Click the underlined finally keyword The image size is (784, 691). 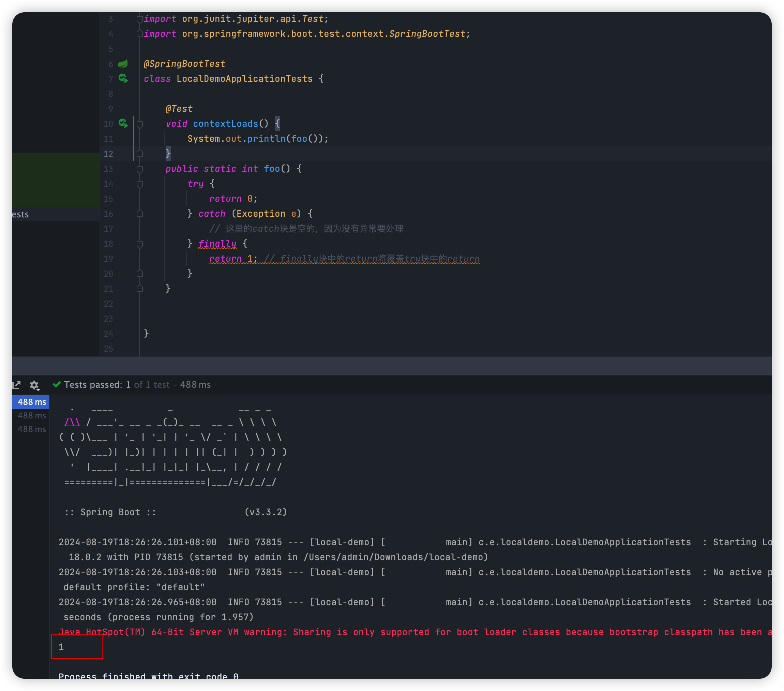tap(217, 244)
